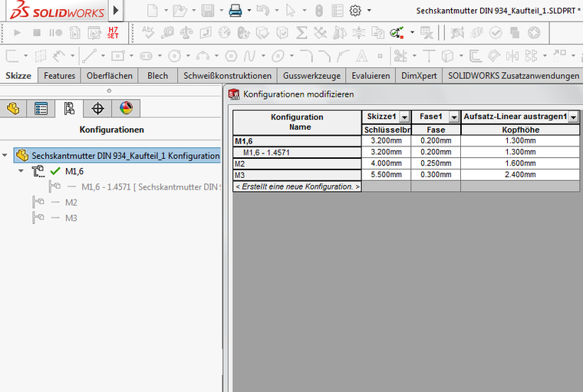Click the M2 row 4.000mm Schlüsselbreite cell
Screen dimensions: 583x392
[x=387, y=163]
